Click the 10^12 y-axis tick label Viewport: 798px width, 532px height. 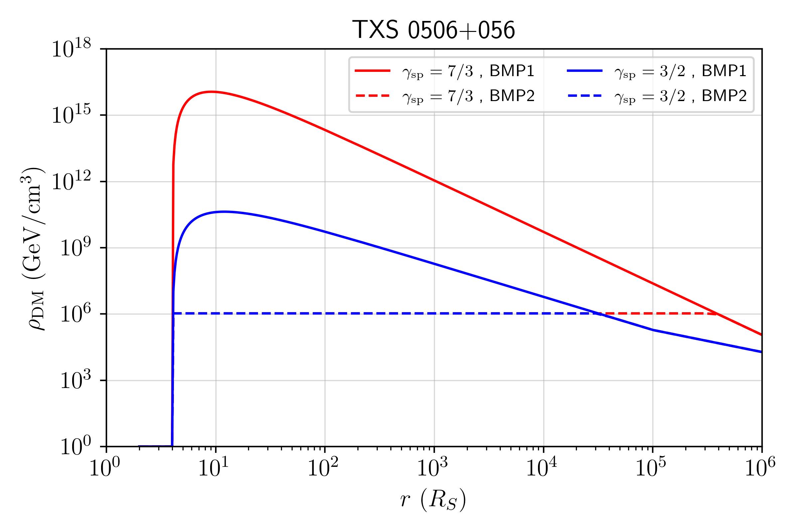pyautogui.click(x=71, y=182)
